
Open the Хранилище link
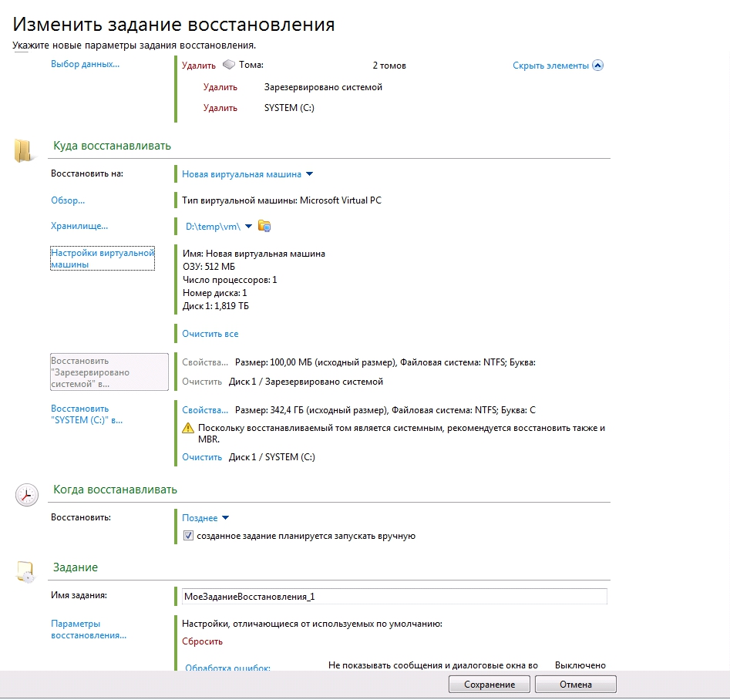pyautogui.click(x=79, y=226)
